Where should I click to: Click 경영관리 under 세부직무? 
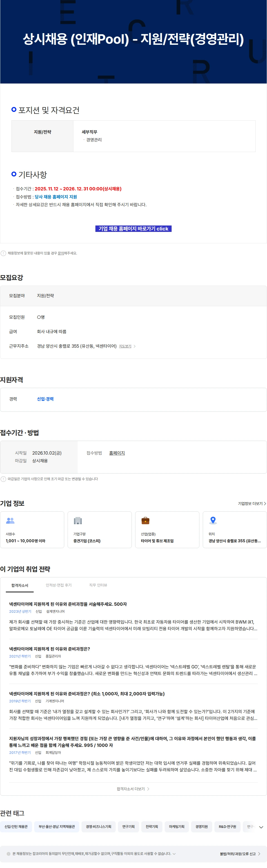coord(94,139)
